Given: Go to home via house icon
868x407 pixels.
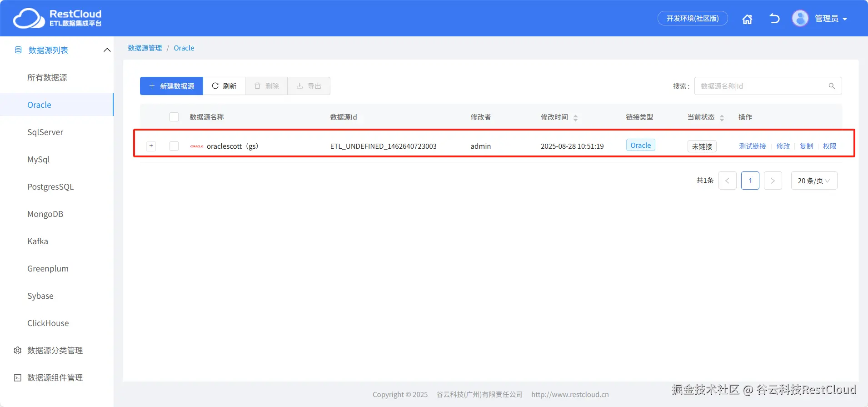Looking at the screenshot, I should 747,19.
